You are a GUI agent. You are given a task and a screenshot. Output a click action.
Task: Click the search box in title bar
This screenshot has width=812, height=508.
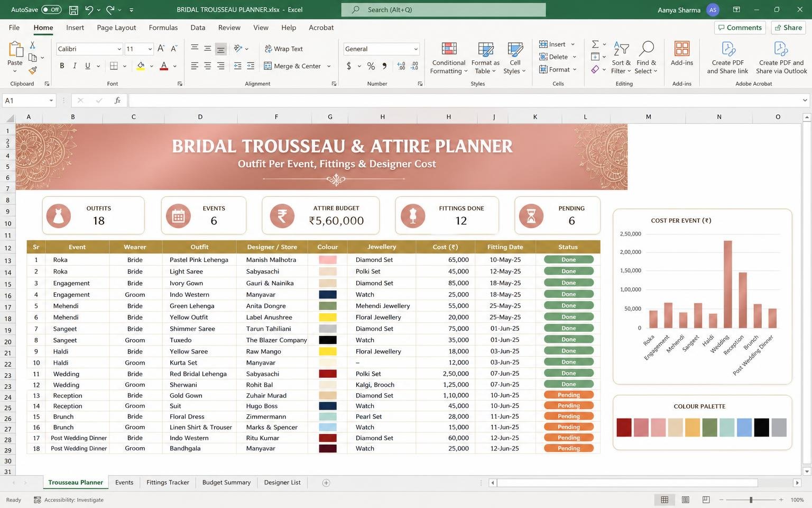443,10
